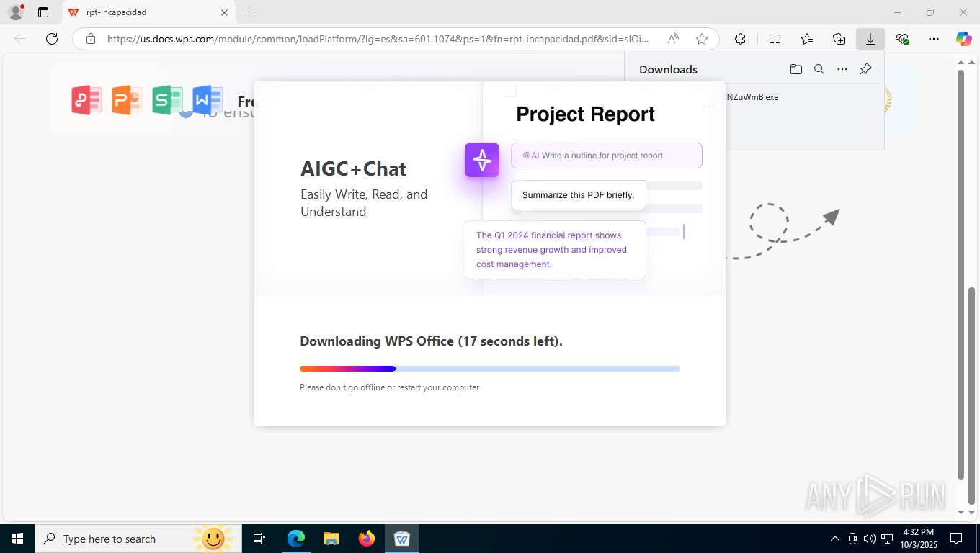
Task: Open downloads folder from Downloads panel
Action: 796,69
